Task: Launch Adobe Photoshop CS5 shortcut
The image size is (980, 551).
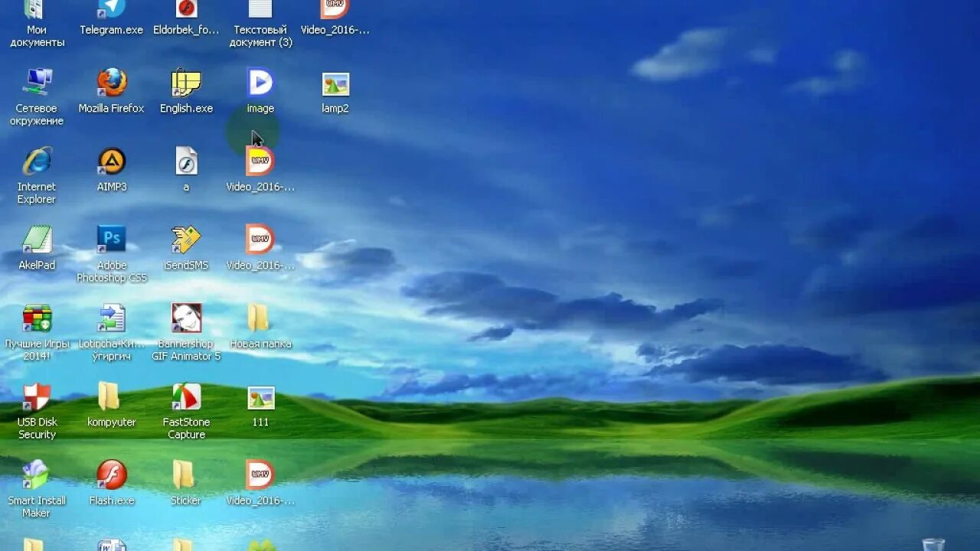Action: coord(112,253)
